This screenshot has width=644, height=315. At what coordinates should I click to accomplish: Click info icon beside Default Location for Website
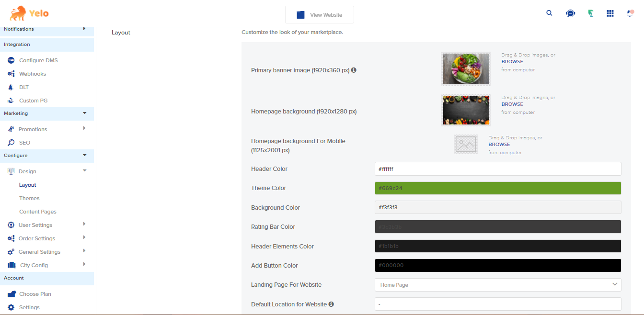(331, 304)
